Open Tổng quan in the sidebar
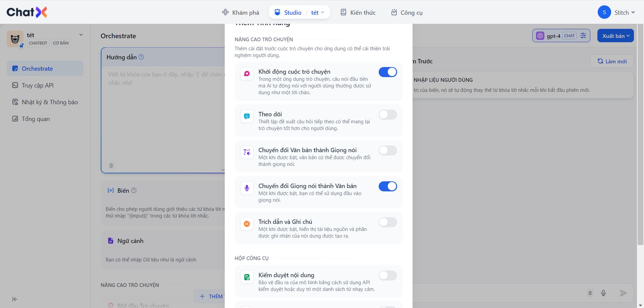 [x=45, y=119]
